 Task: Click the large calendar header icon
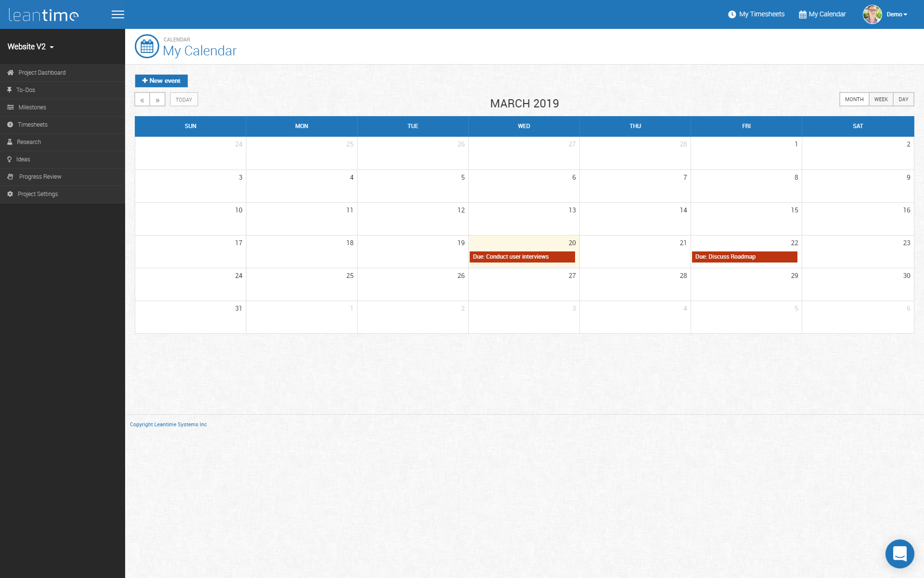pos(147,46)
